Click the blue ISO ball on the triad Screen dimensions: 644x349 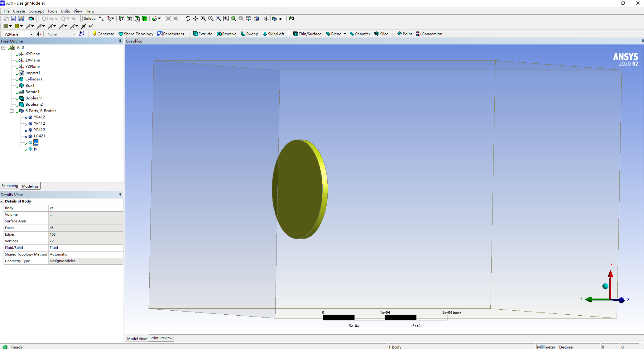pyautogui.click(x=605, y=286)
